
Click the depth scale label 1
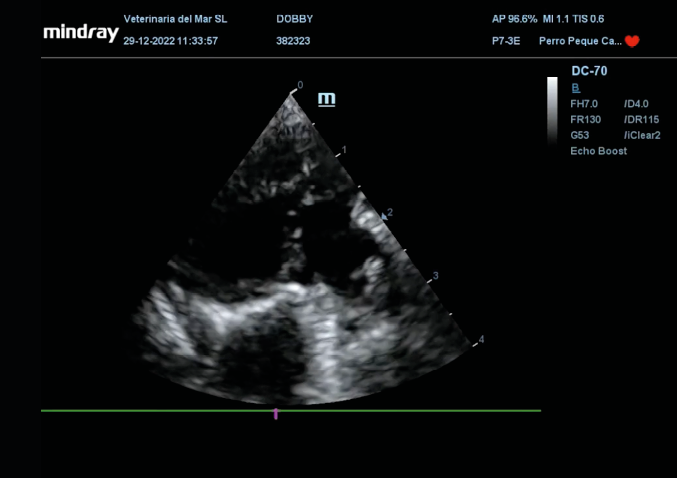[344, 150]
